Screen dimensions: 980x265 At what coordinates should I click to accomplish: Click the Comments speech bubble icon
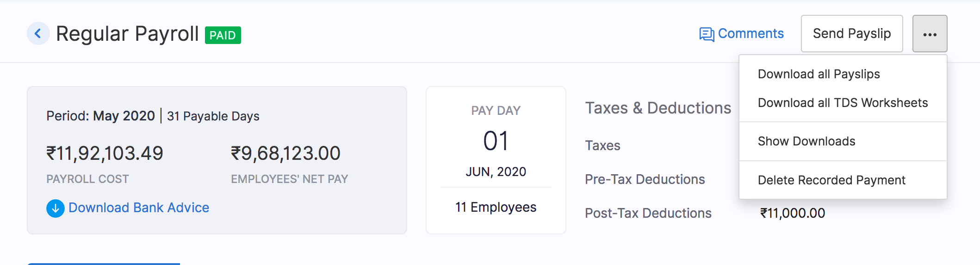[x=707, y=34]
